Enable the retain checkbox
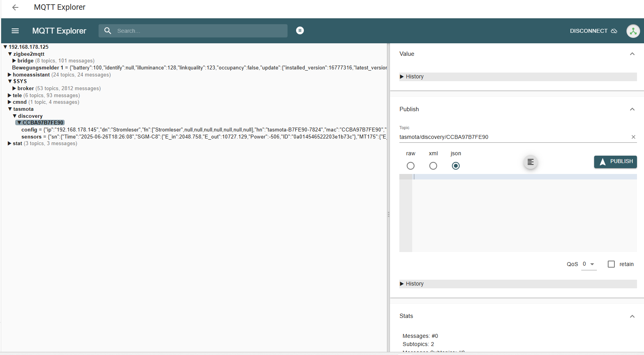The width and height of the screenshot is (644, 355). coord(611,264)
